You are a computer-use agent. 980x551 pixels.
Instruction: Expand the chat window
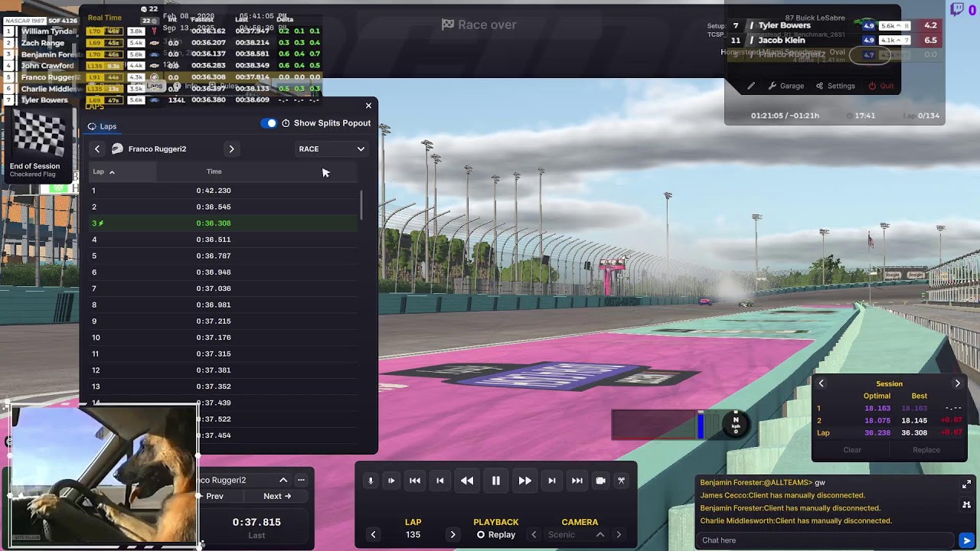(966, 484)
